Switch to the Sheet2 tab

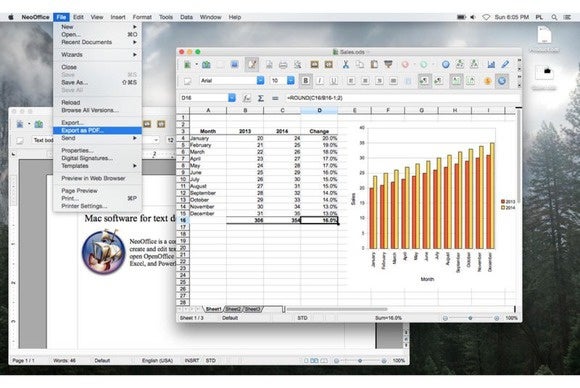(x=233, y=309)
